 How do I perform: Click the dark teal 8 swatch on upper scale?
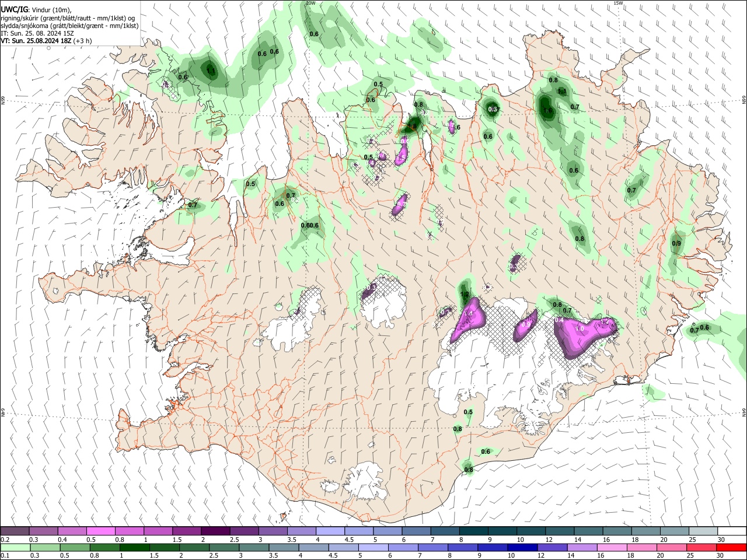tap(474, 531)
